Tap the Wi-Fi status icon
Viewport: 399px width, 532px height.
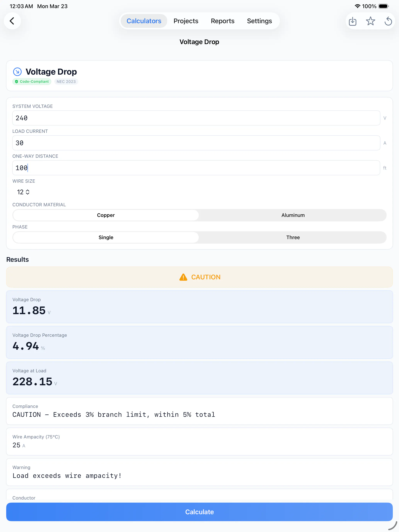[x=357, y=6]
